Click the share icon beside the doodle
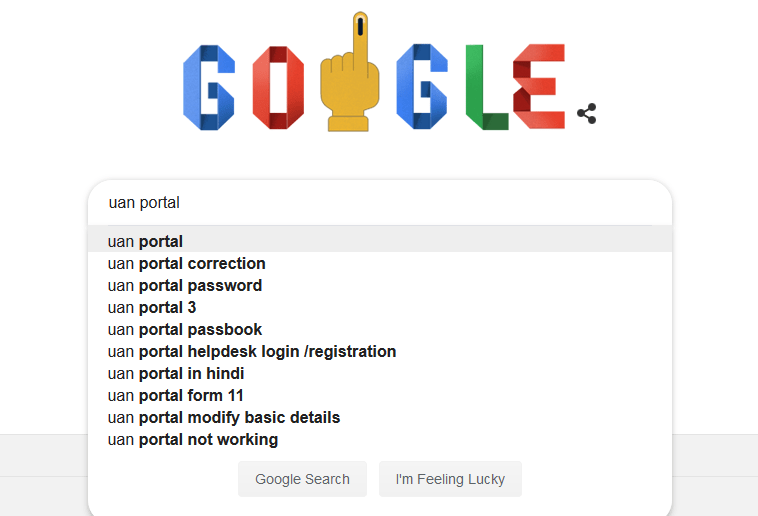This screenshot has height=516, width=758. coord(587,114)
